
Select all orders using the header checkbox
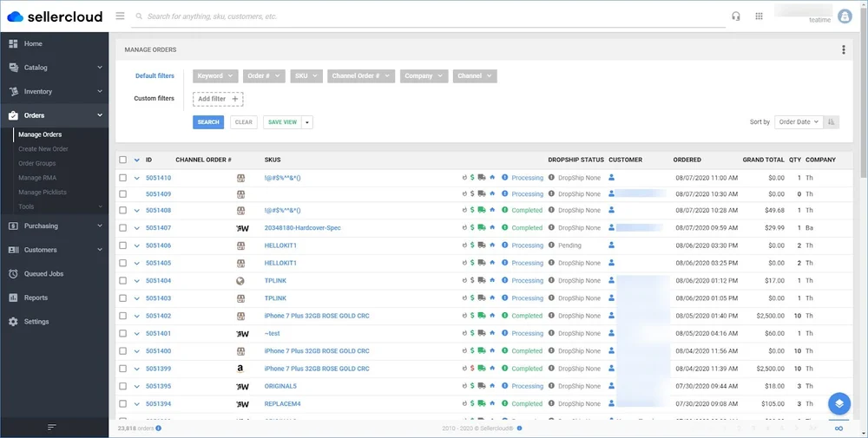pyautogui.click(x=123, y=160)
